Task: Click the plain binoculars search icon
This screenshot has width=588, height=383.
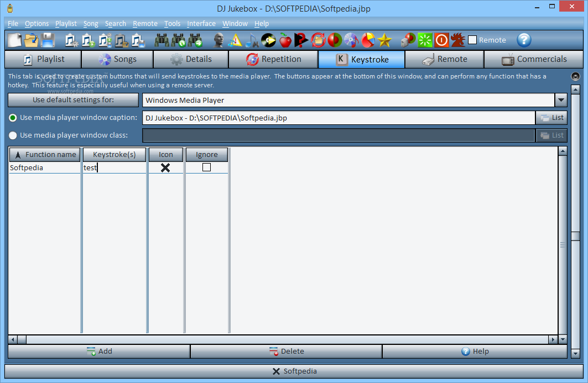Action: coord(162,40)
